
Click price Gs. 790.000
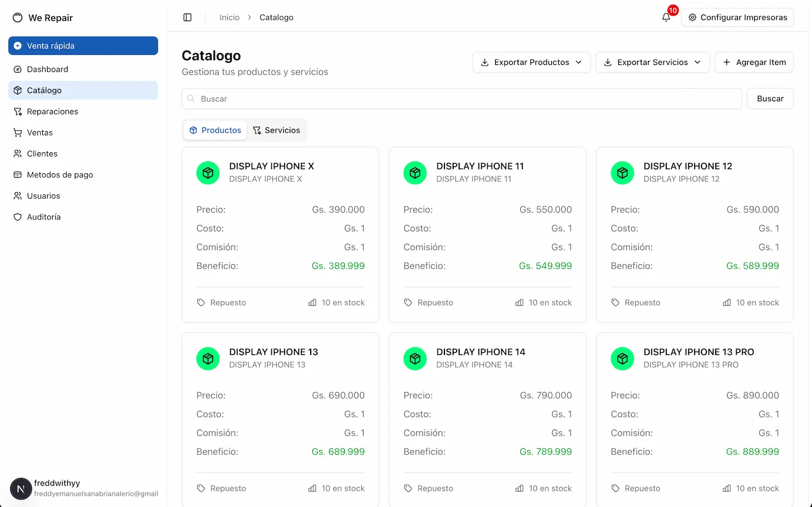click(x=546, y=395)
